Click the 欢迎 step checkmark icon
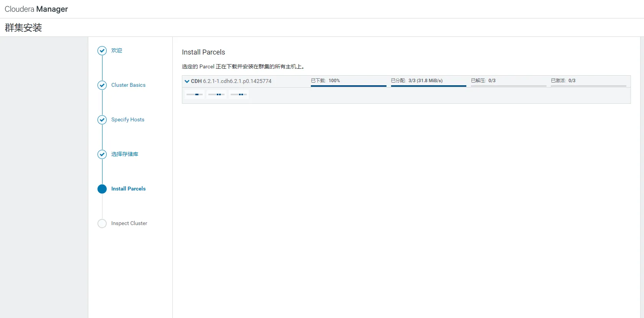Viewport: 644px width, 318px height. pos(102,51)
